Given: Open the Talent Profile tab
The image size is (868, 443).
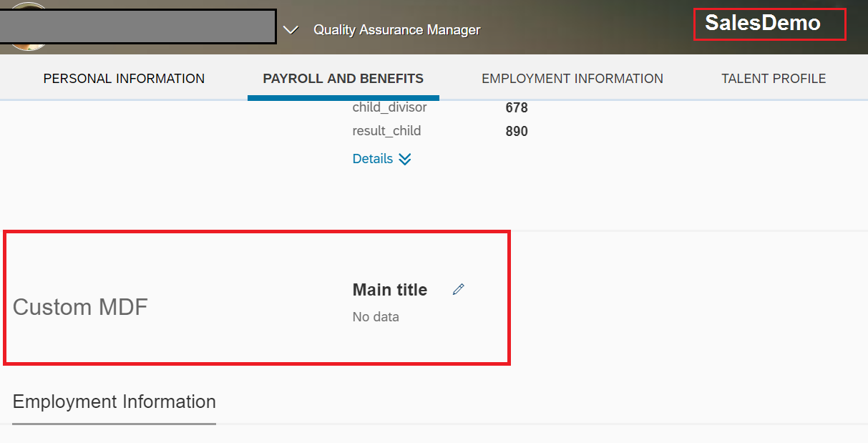Looking at the screenshot, I should 774,79.
